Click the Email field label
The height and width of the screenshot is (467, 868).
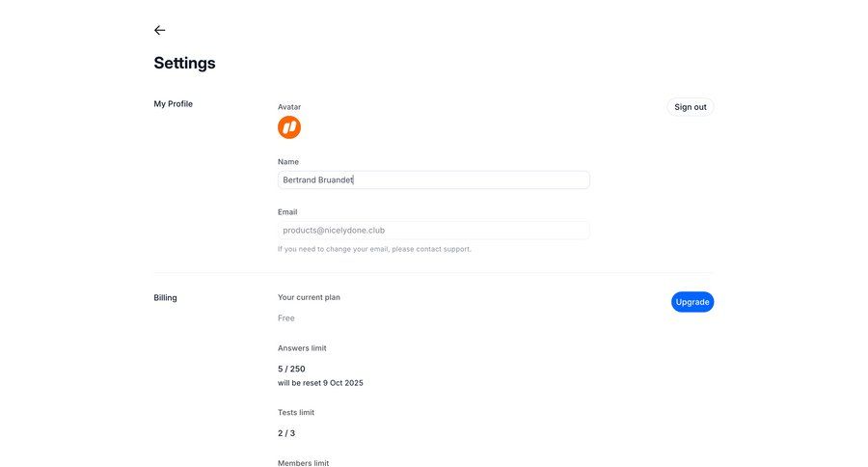point(287,212)
